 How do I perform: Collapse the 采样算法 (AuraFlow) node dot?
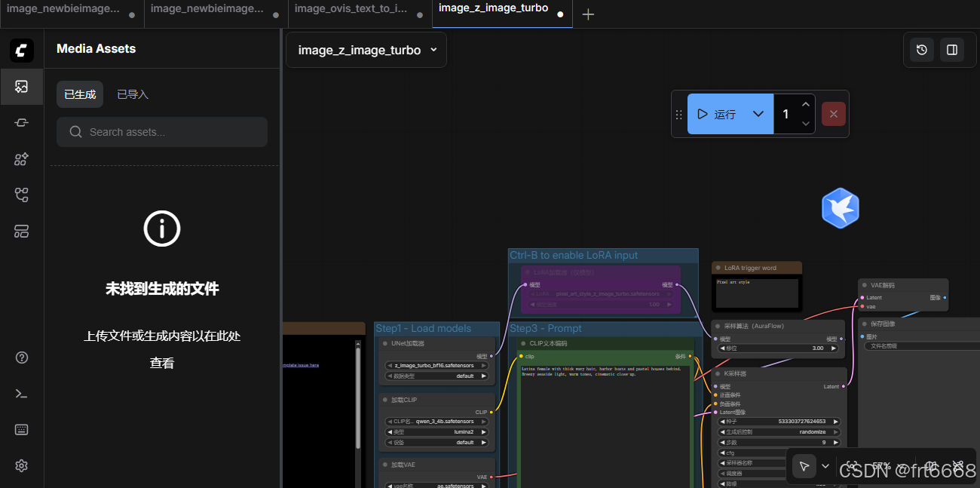pos(718,326)
